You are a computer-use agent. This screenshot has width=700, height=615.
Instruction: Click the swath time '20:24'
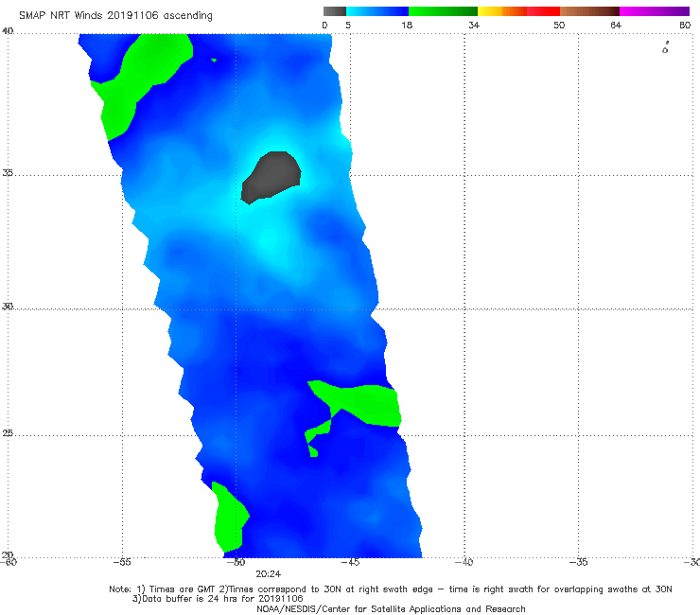tap(268, 574)
